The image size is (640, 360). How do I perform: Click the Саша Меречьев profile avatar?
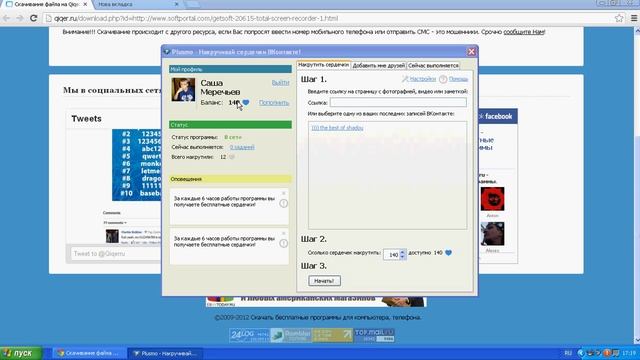183,89
